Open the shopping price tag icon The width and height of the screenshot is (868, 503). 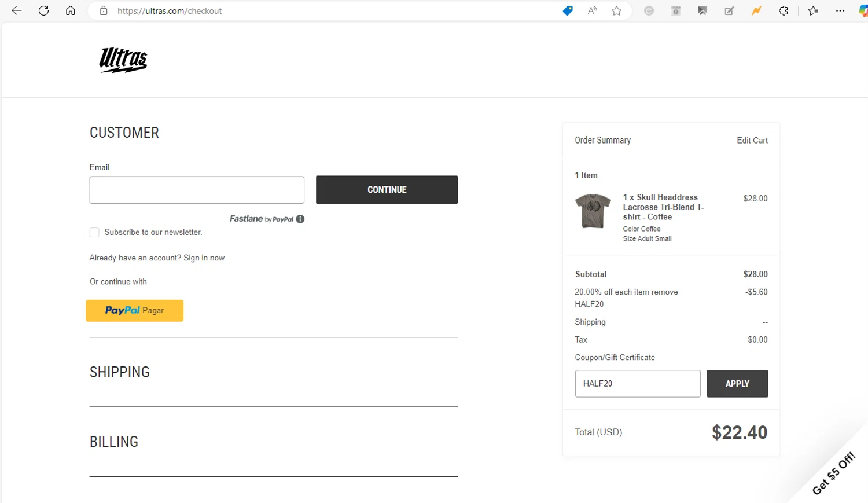568,10
